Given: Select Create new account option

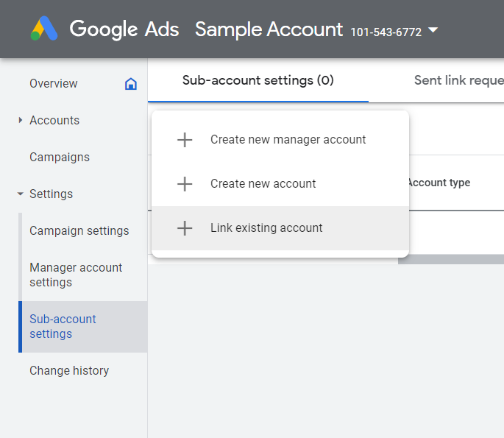Looking at the screenshot, I should pos(280,184).
